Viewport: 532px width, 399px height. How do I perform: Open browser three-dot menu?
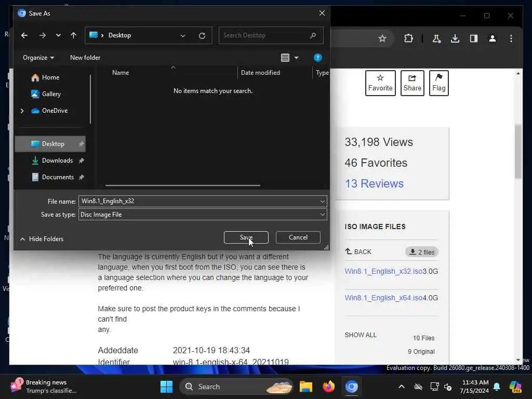[511, 38]
